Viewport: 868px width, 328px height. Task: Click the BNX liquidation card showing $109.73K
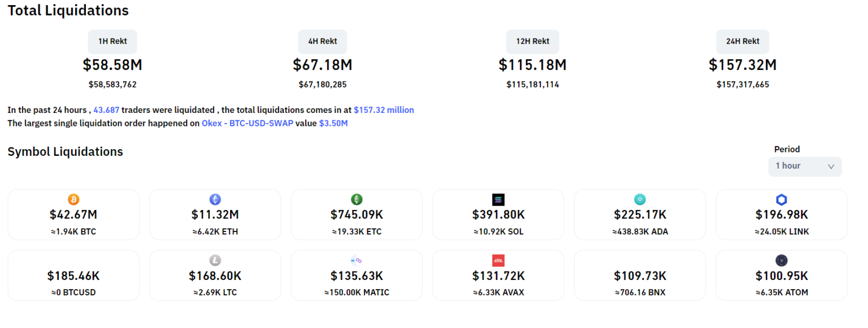(640, 275)
